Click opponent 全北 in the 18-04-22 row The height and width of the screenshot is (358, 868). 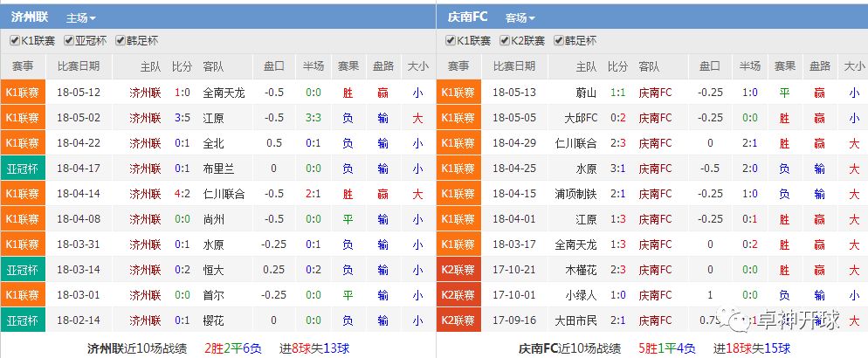214,143
